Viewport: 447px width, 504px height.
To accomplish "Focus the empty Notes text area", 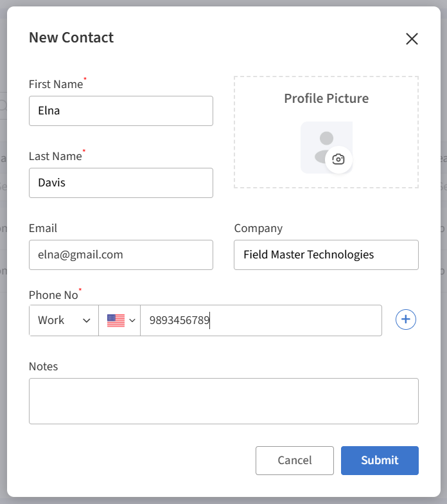I will point(223,401).
